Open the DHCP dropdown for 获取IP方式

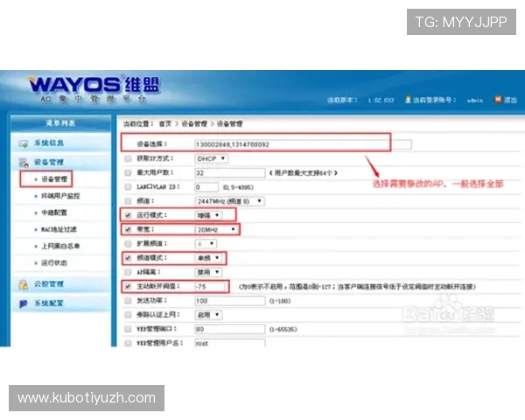click(211, 158)
